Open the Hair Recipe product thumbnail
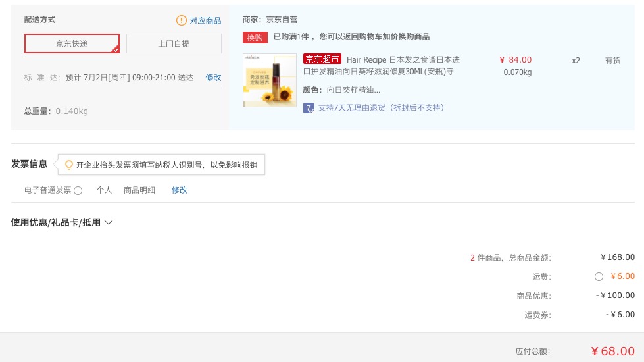Screen dimensions: 644x362 (270, 80)
